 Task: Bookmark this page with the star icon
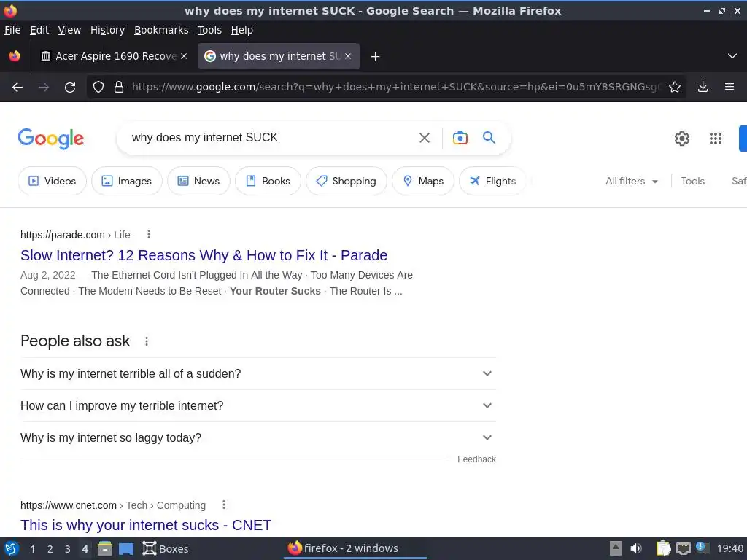point(674,87)
